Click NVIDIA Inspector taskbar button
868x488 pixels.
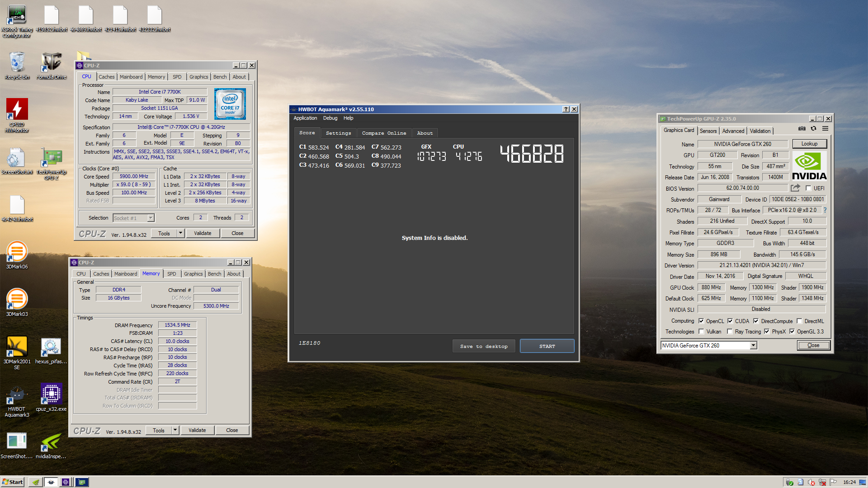(36, 482)
